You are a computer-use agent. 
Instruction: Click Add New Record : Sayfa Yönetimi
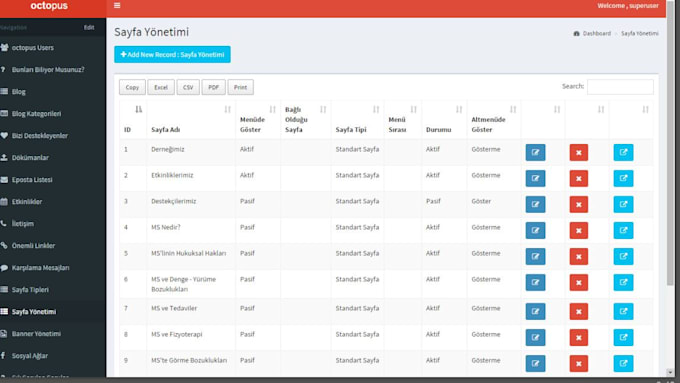coord(172,55)
